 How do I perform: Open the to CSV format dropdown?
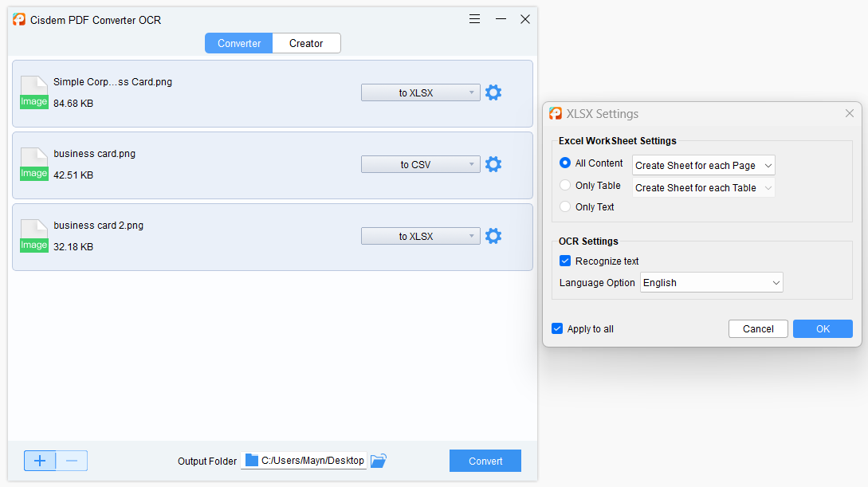point(421,164)
